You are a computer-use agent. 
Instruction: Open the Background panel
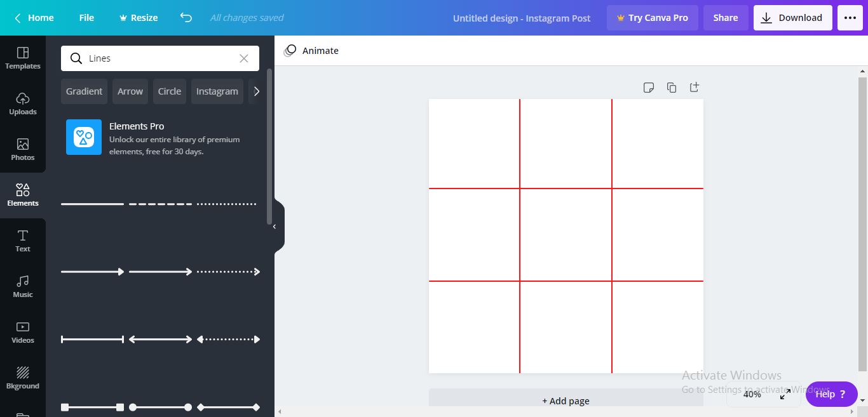coord(23,377)
